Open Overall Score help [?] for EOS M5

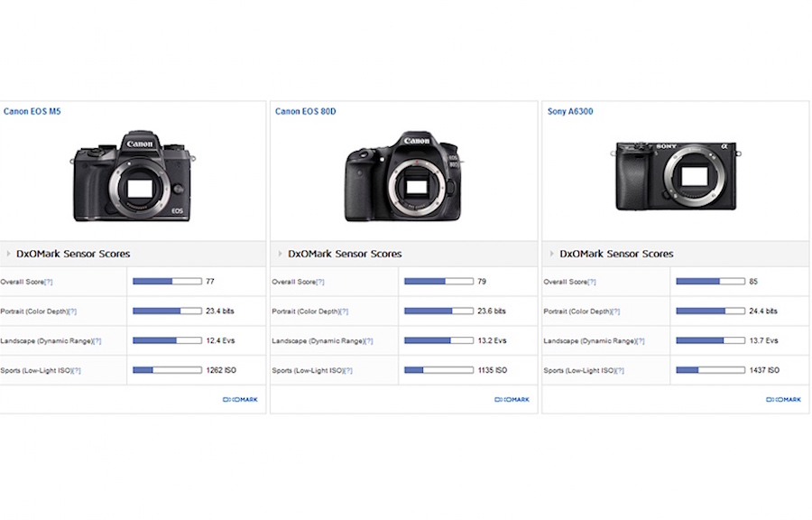[x=48, y=282]
